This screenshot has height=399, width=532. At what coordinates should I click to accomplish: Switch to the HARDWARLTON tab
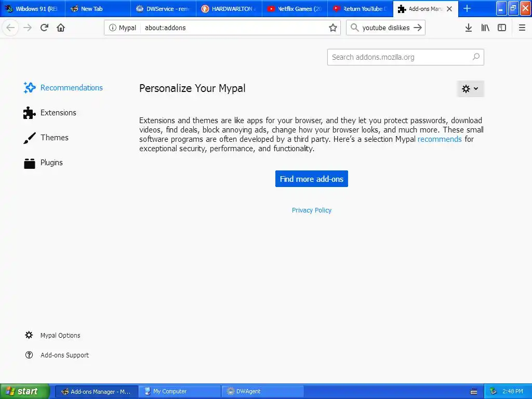point(229,8)
